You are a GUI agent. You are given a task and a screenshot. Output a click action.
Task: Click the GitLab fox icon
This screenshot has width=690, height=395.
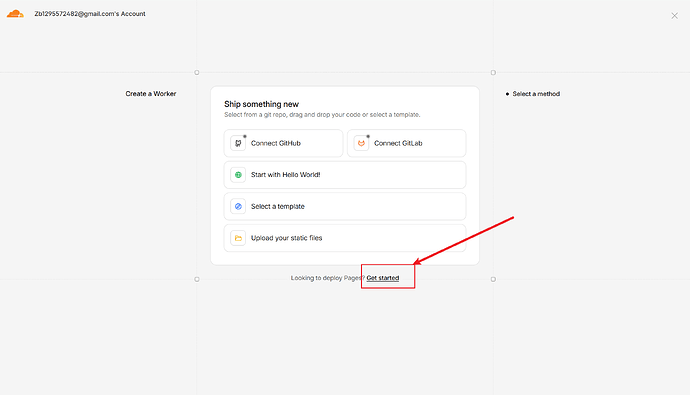(361, 143)
